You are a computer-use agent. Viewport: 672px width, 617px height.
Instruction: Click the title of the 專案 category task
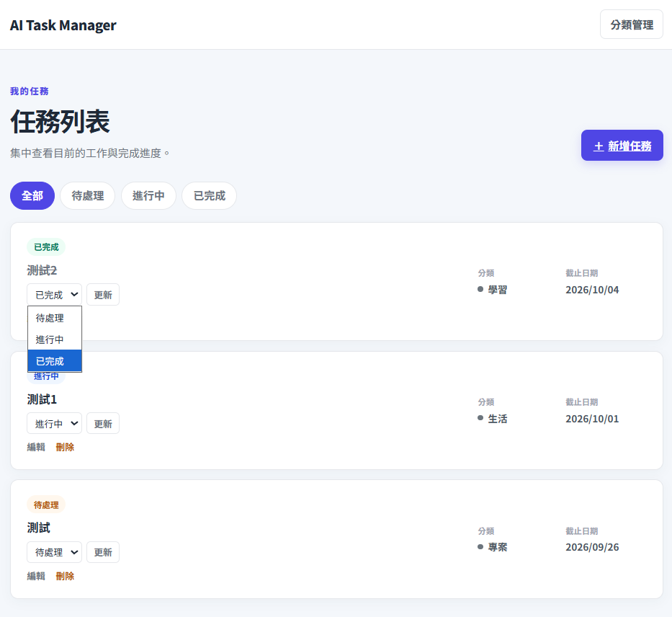click(39, 528)
